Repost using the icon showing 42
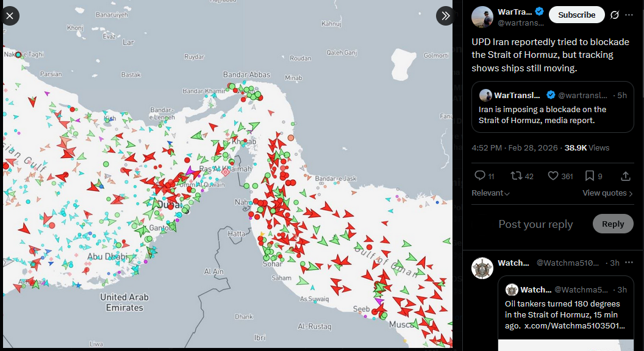The image size is (644, 351). tap(516, 175)
